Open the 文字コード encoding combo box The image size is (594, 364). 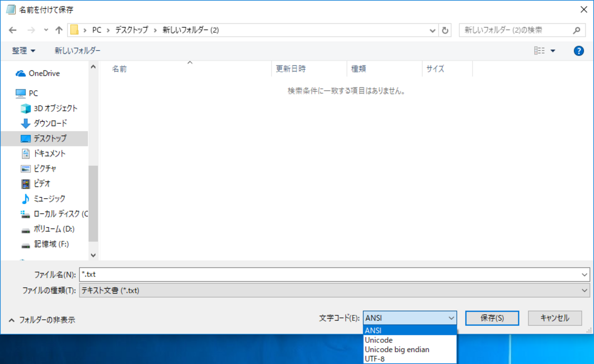tap(410, 318)
